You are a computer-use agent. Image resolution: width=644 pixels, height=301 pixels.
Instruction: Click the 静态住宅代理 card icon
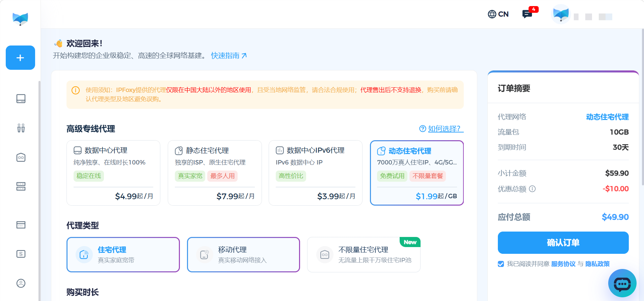(179, 150)
